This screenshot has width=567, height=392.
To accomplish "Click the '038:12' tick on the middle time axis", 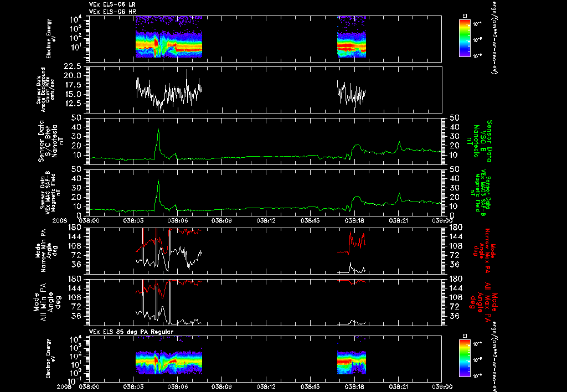I will click(266, 220).
